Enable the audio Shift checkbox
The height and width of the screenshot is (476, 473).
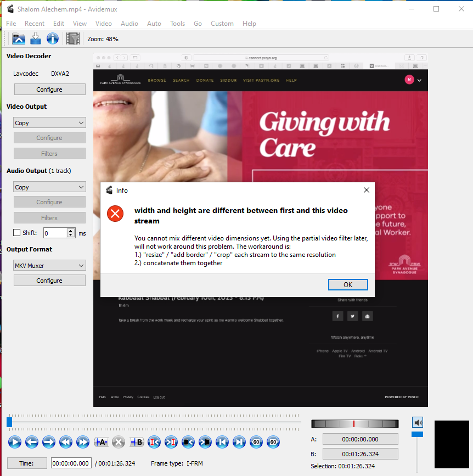[x=16, y=233]
